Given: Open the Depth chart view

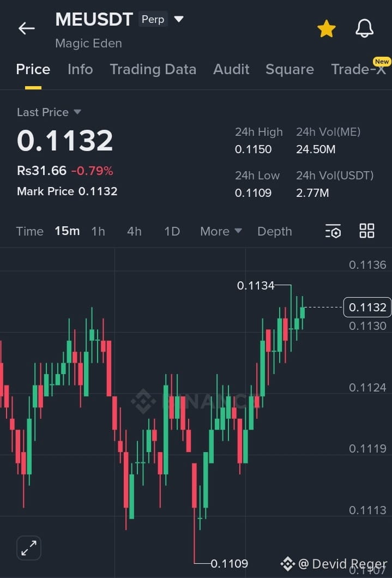Looking at the screenshot, I should pos(274,231).
